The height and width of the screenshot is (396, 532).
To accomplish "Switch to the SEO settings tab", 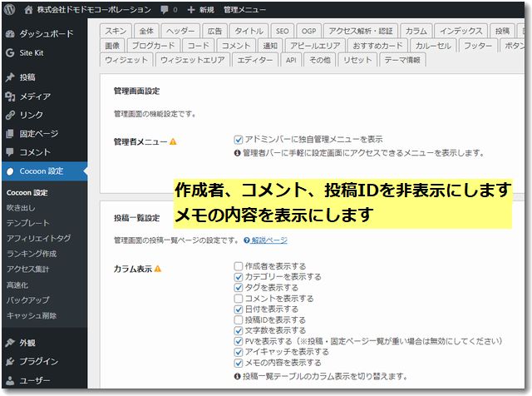I will [283, 30].
